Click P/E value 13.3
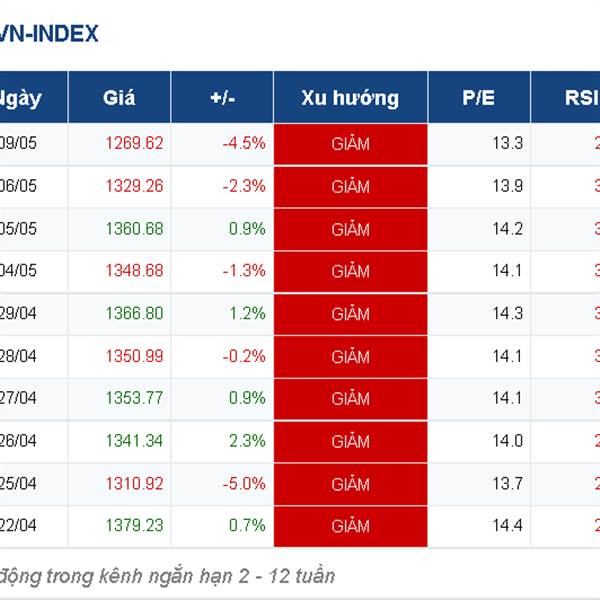 click(507, 143)
